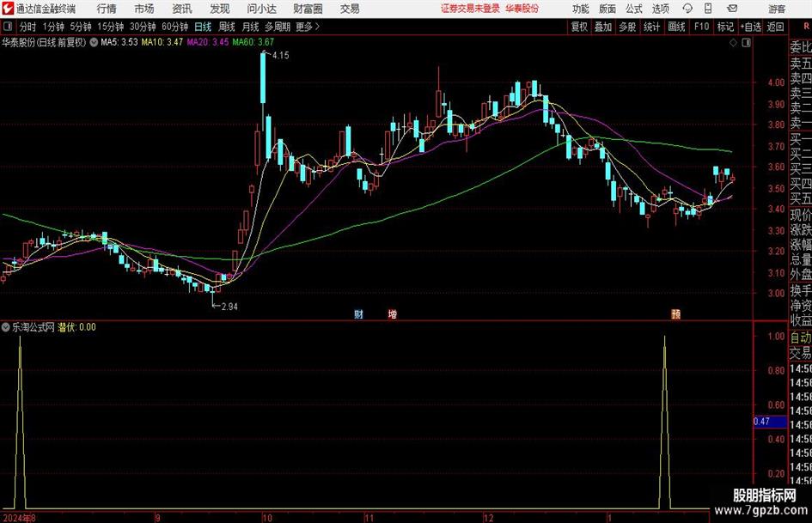Open the 选项 menu
The height and width of the screenshot is (523, 812).
[661, 9]
